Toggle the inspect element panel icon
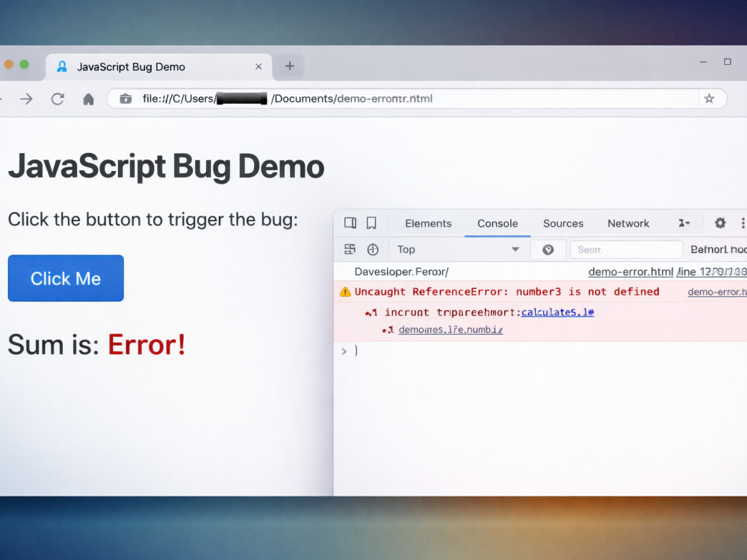Screen dimensions: 747x560 click(350, 223)
